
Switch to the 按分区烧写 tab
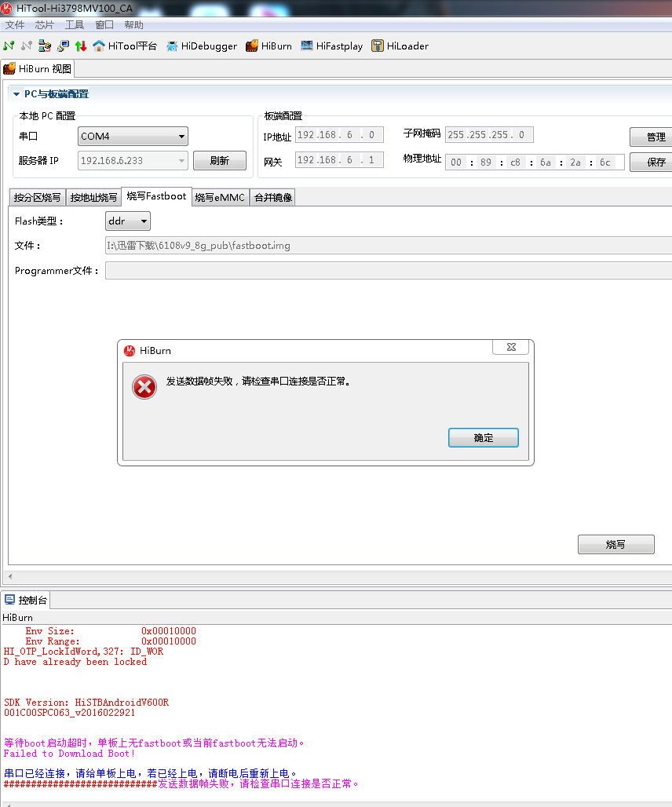pyautogui.click(x=37, y=198)
